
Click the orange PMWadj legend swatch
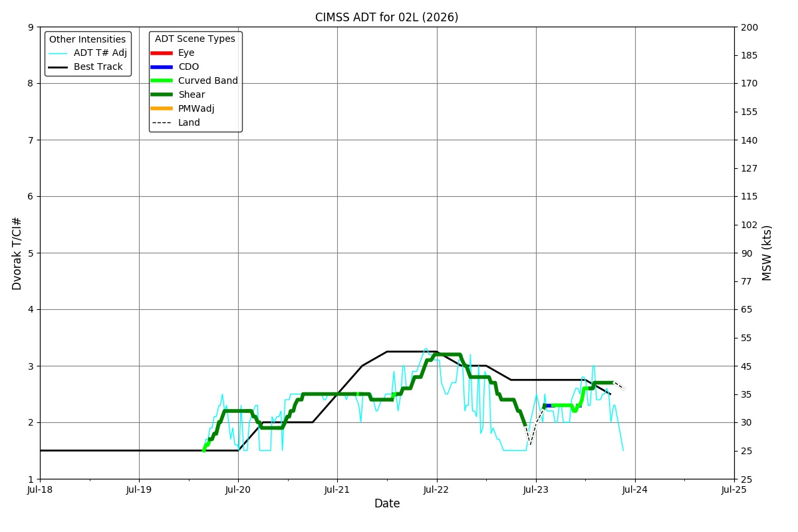click(x=162, y=109)
